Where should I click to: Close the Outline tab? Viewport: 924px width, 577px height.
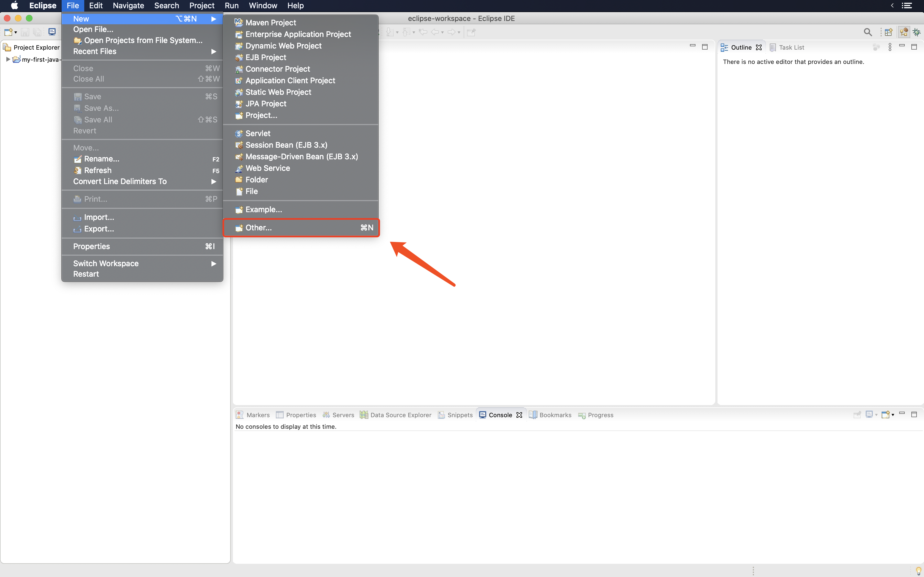759,47
